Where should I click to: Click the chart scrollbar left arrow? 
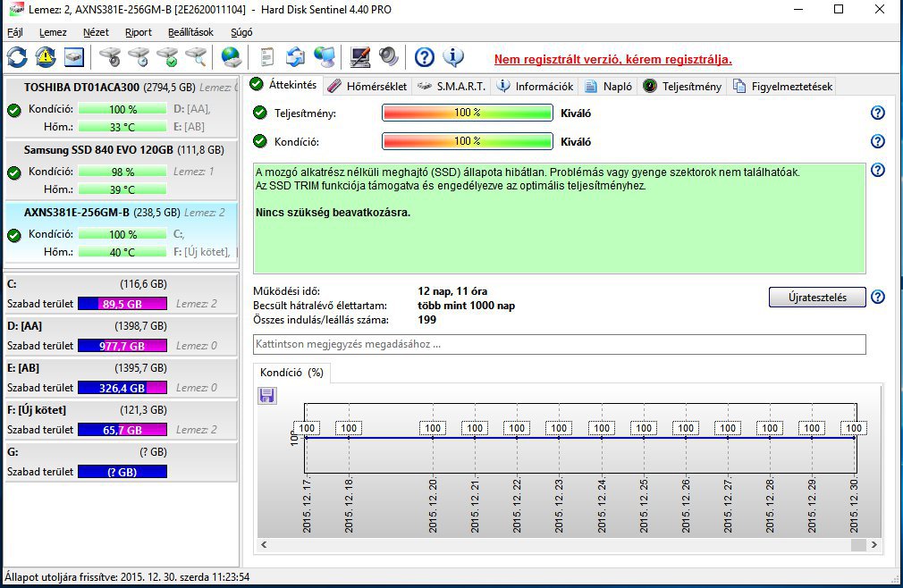265,544
